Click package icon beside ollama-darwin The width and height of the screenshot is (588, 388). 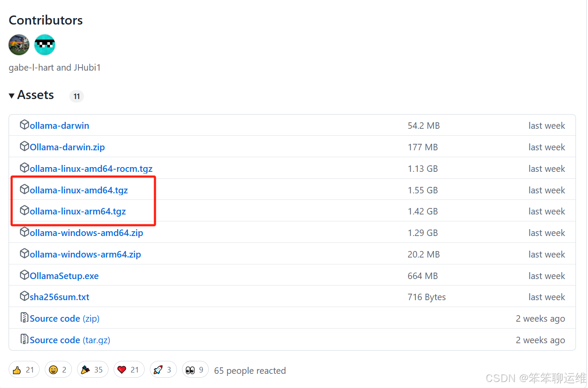[x=25, y=125]
